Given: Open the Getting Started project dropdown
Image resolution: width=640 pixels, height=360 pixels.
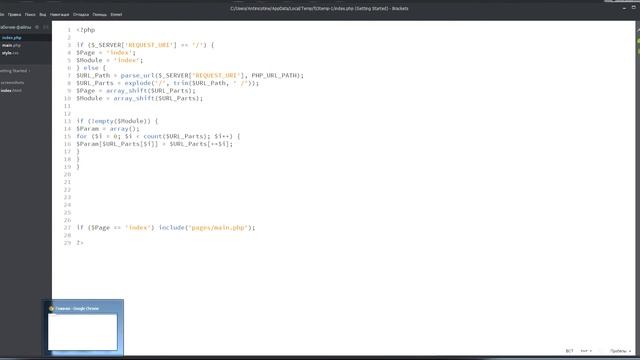Looking at the screenshot, I should 16,71.
